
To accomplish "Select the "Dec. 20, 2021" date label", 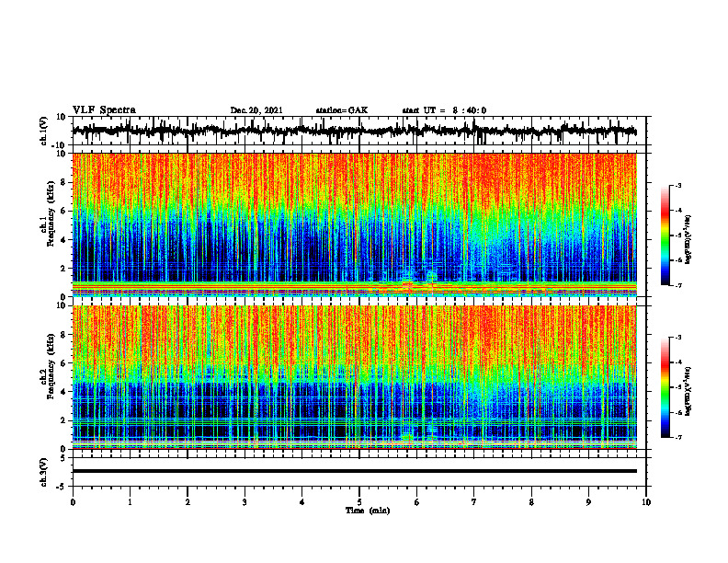I will [x=256, y=110].
